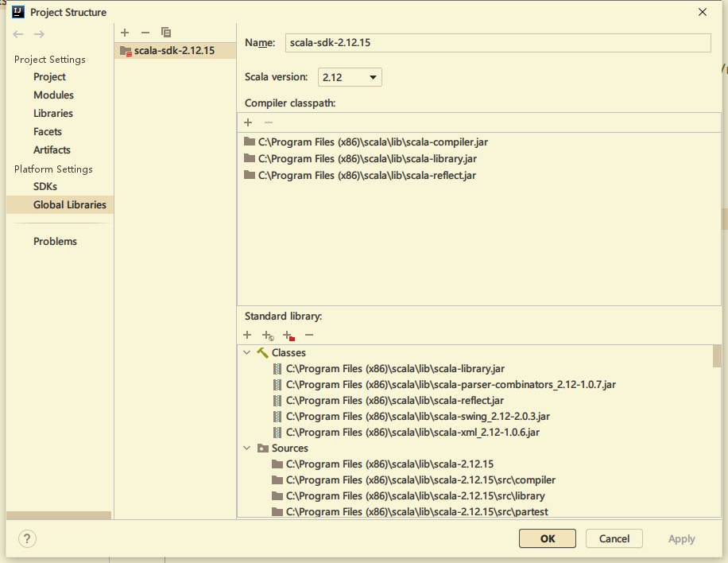Click sidebar horizontal scrollbar
Image resolution: width=728 pixels, height=563 pixels.
59,515
